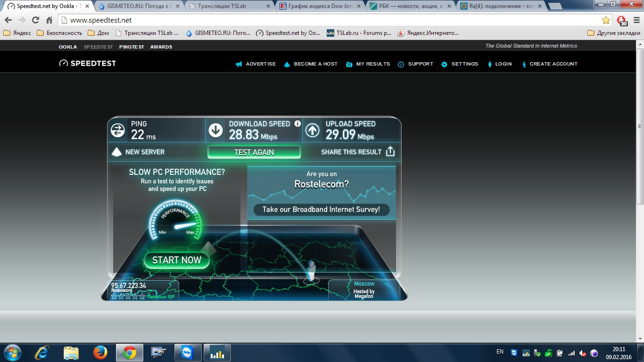Reload the Speedtest page
Screen dimensions: 644x362
click(x=35, y=20)
